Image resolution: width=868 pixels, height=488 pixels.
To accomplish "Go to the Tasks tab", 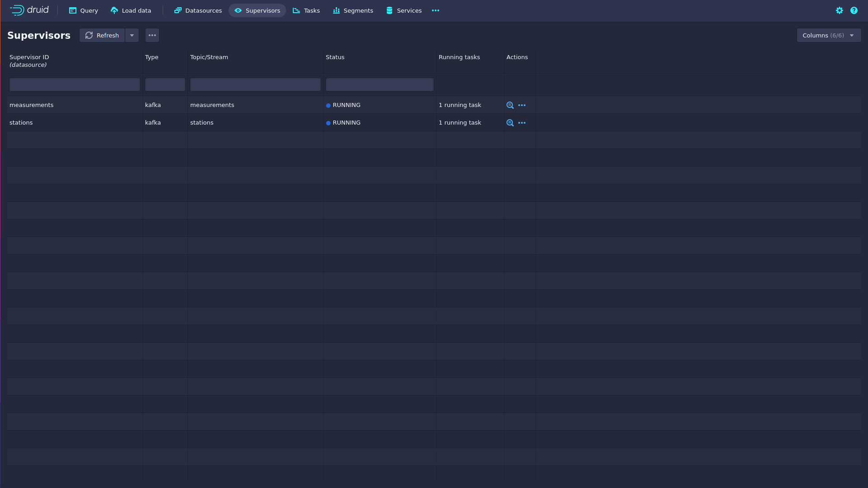I will pos(306,10).
